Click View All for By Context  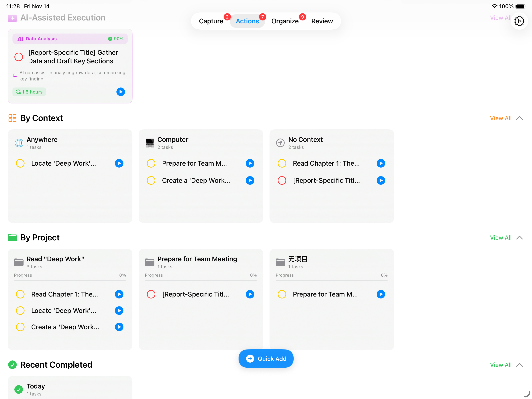[500, 118]
